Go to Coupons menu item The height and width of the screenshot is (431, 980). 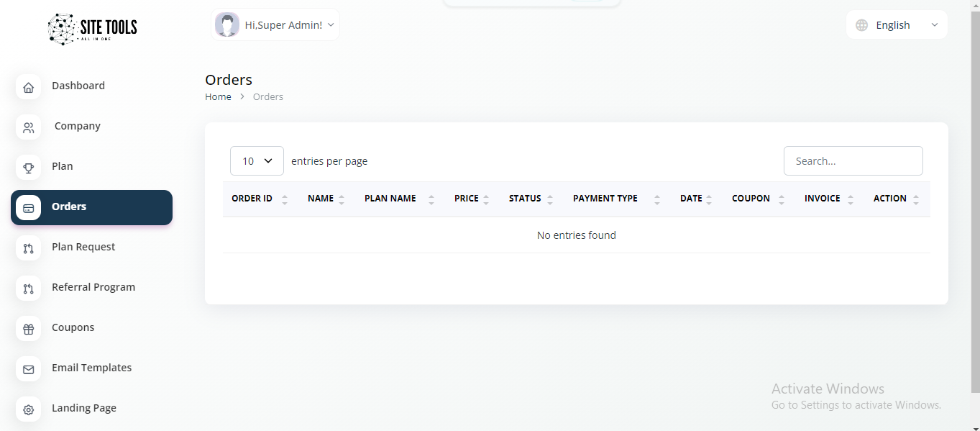73,327
